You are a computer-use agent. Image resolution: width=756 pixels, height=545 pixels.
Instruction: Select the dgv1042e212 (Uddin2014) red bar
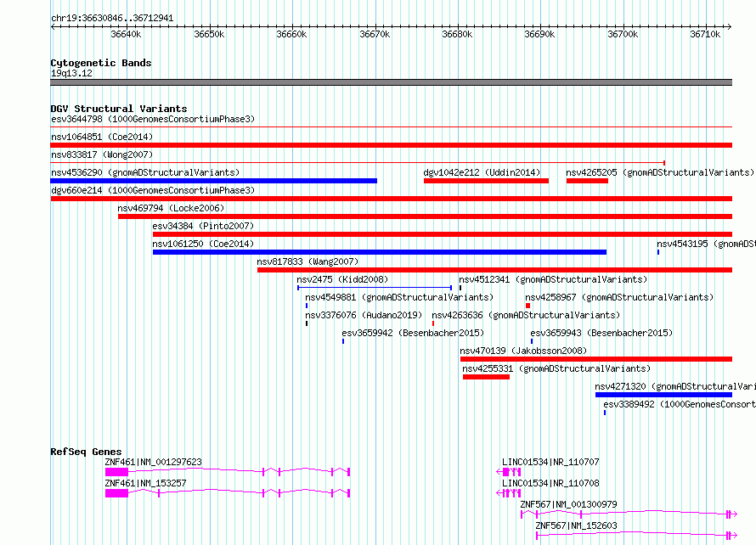[486, 181]
